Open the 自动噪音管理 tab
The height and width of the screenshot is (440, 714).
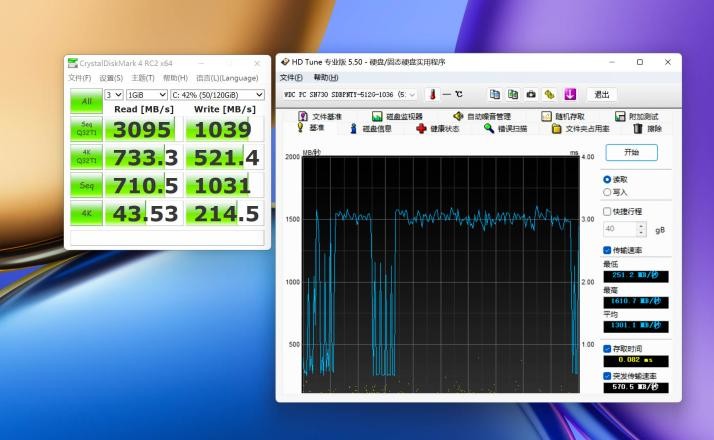pyautogui.click(x=482, y=116)
